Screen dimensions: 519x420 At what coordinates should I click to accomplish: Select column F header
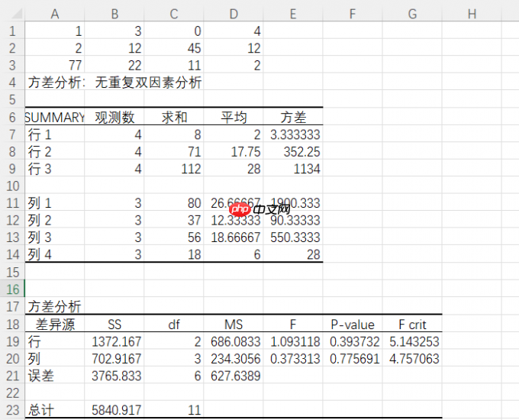[353, 15]
